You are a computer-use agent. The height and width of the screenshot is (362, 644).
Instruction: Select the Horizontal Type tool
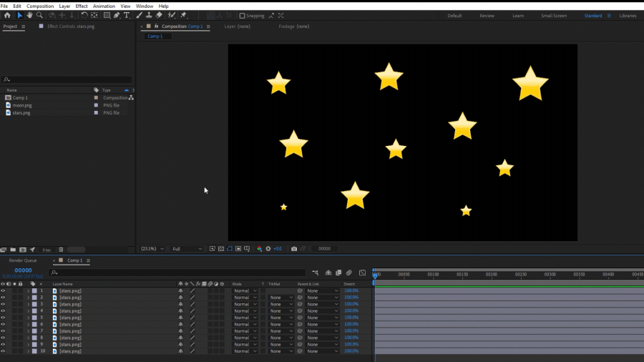click(127, 15)
